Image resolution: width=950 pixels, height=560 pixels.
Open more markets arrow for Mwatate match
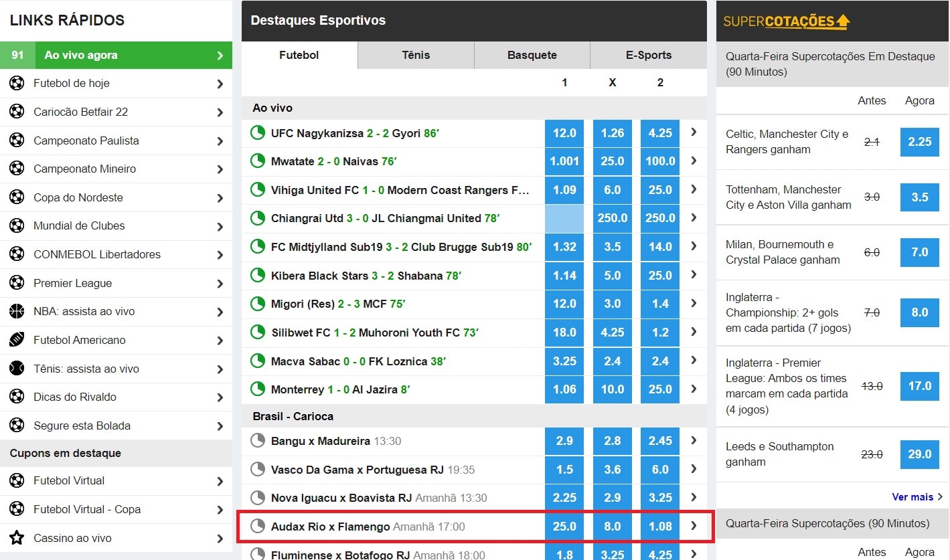pyautogui.click(x=694, y=161)
